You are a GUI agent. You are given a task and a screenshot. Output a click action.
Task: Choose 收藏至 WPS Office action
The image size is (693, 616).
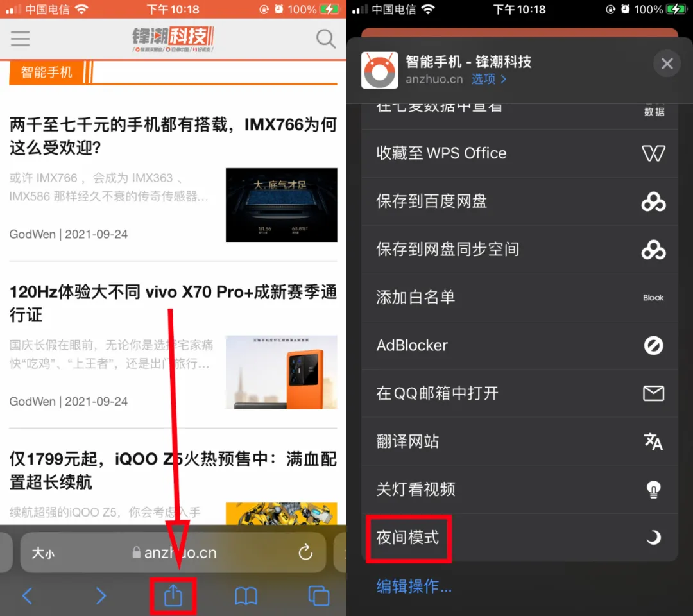tap(519, 153)
